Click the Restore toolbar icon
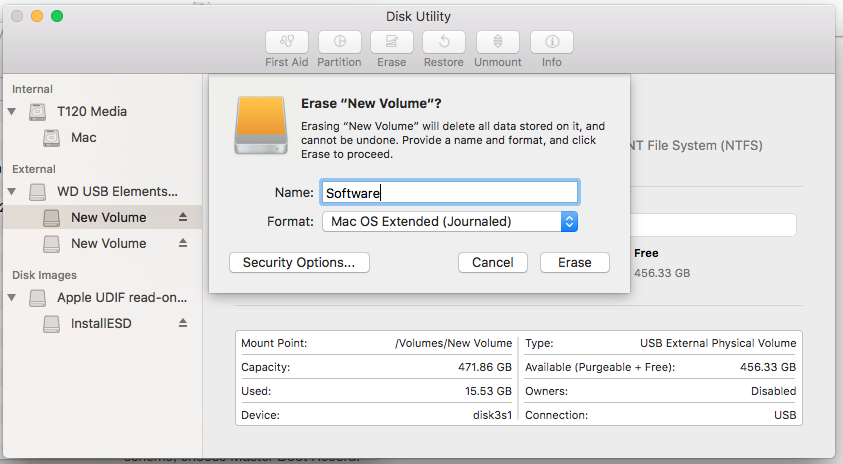 444,42
